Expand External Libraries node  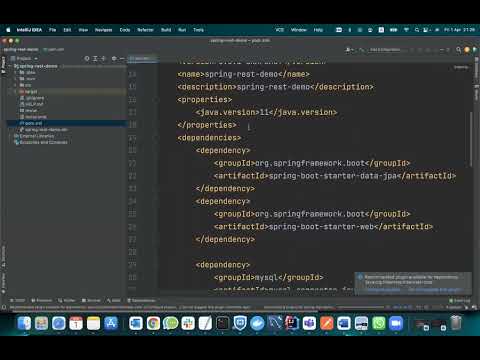(10, 136)
